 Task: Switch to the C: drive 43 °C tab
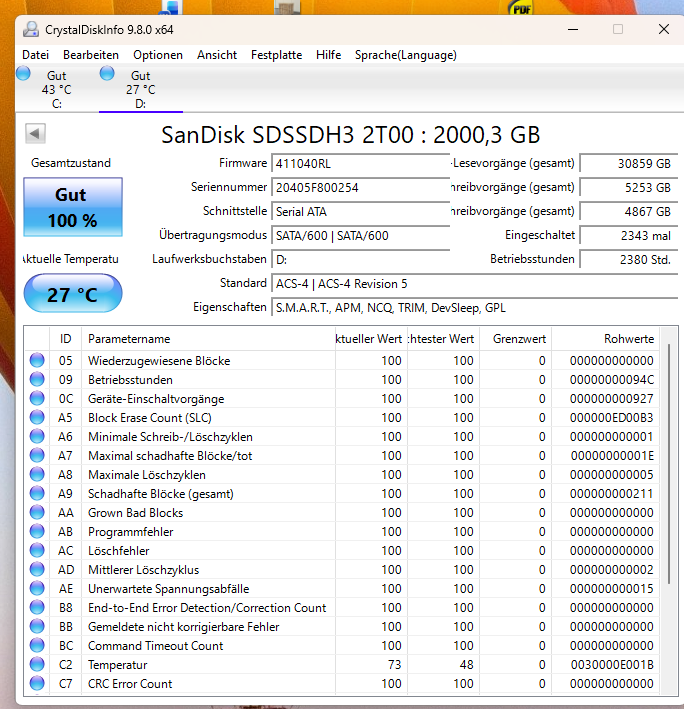57,90
